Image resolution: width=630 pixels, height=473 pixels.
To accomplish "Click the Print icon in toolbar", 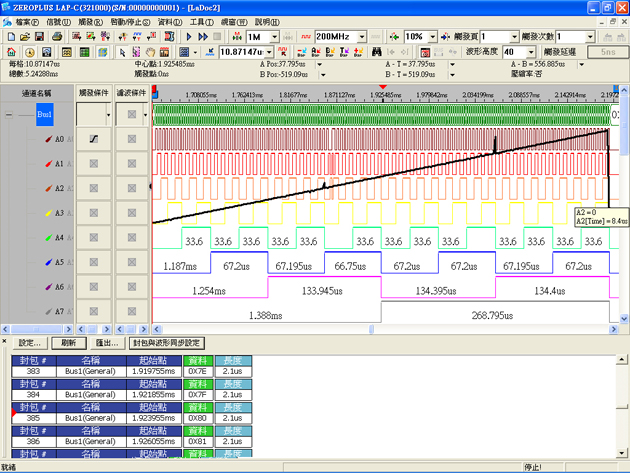I will tap(58, 37).
